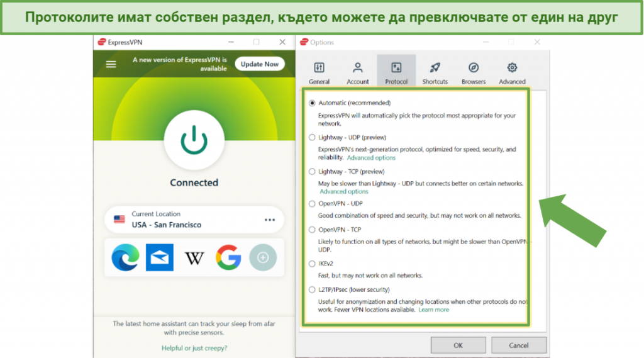Pick the IKEv2 protocol

[x=312, y=264]
